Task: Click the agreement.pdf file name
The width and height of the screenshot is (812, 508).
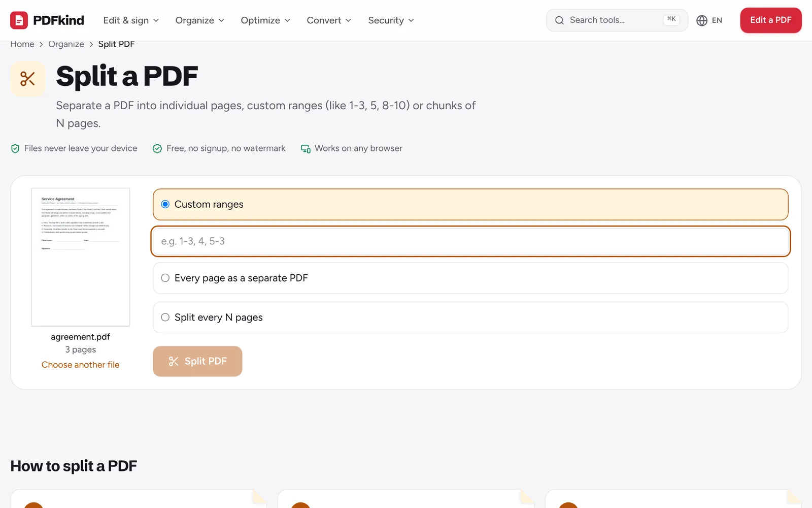Action: [81, 337]
